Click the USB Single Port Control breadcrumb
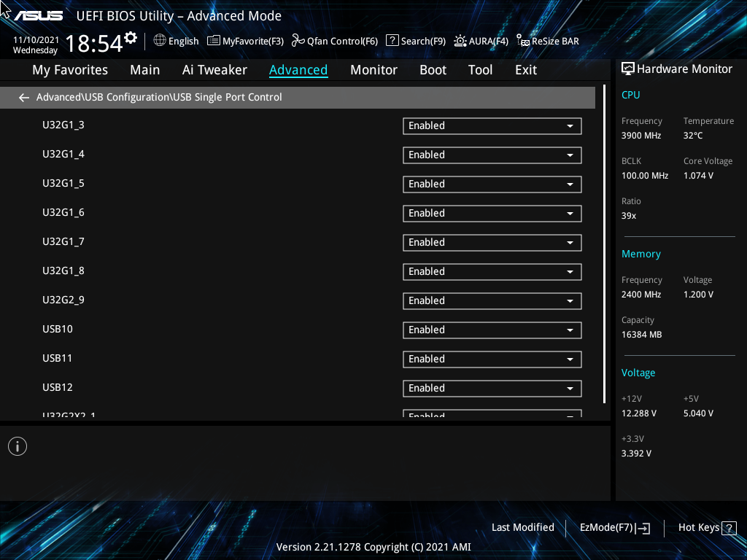 (x=228, y=97)
